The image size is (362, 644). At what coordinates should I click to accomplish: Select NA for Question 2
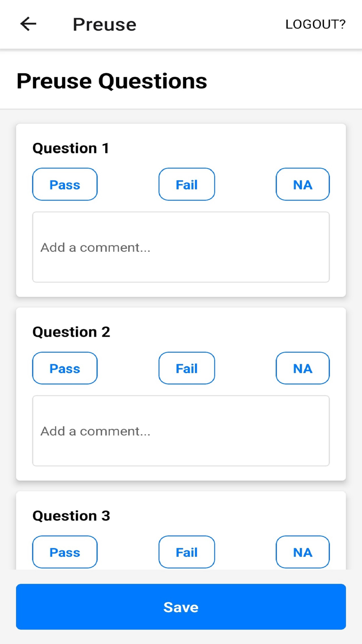[x=303, y=368]
